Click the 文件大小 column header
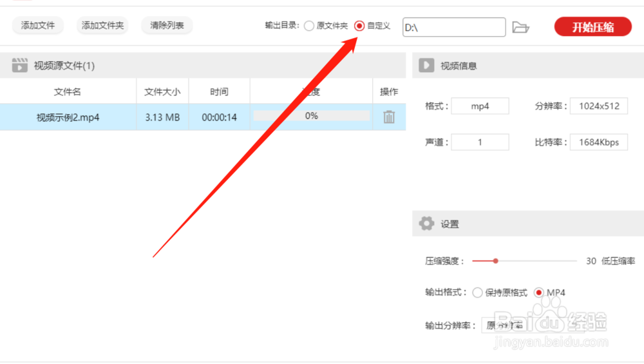Viewport: 644px width, 364px height. point(162,91)
